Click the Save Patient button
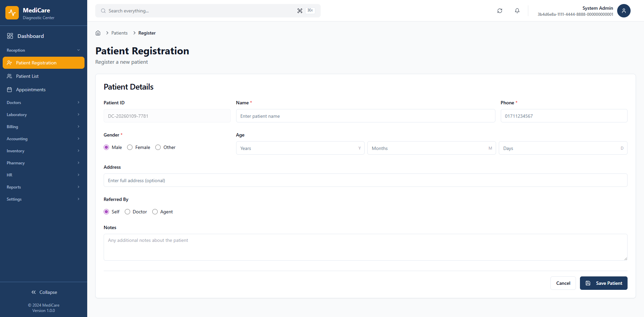Image resolution: width=644 pixels, height=317 pixels. [x=603, y=283]
